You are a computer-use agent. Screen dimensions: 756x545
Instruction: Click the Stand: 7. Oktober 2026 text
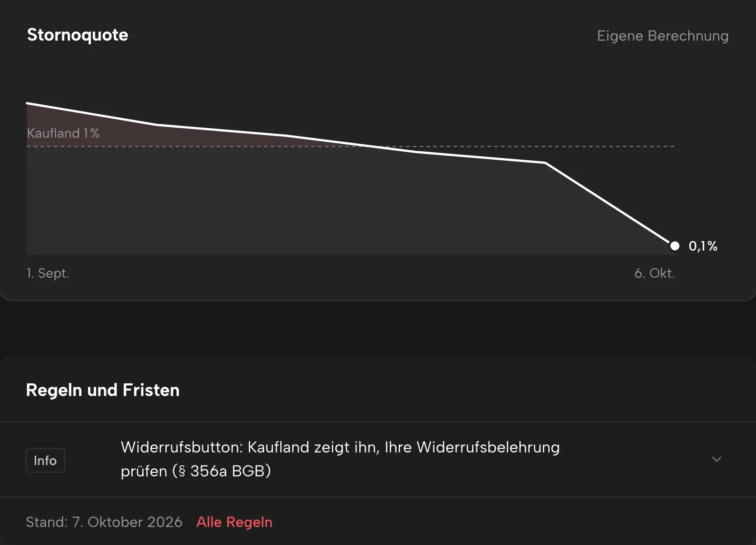tap(104, 522)
